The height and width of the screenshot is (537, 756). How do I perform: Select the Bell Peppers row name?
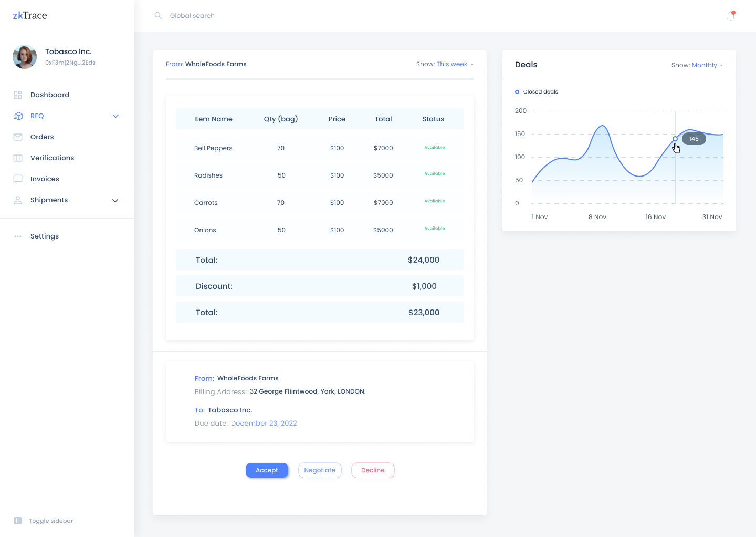pyautogui.click(x=213, y=148)
